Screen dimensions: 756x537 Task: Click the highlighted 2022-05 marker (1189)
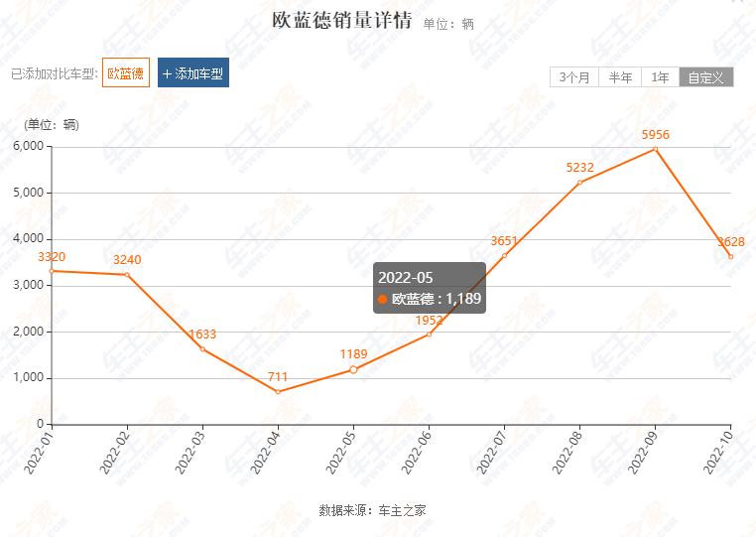tap(353, 369)
